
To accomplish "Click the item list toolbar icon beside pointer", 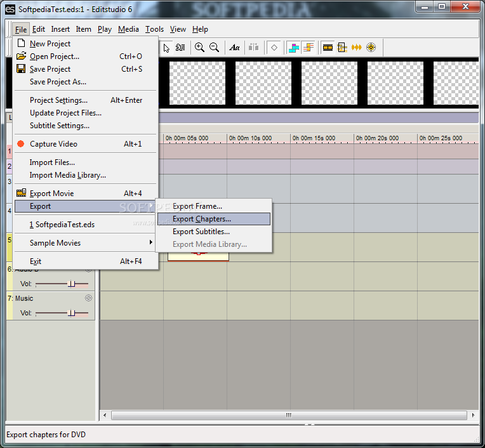I will pos(180,48).
